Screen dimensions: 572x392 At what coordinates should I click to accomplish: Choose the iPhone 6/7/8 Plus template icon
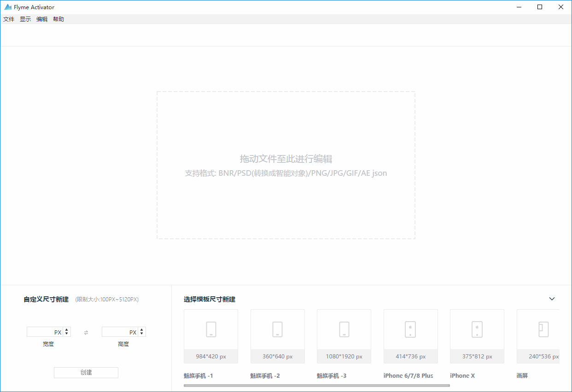tap(410, 329)
